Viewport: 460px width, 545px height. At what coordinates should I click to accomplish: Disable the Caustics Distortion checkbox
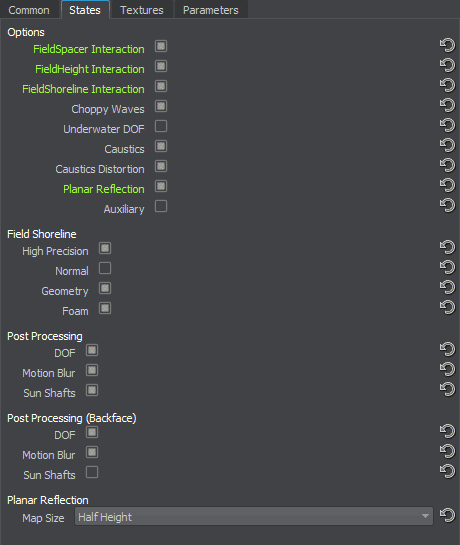161,166
